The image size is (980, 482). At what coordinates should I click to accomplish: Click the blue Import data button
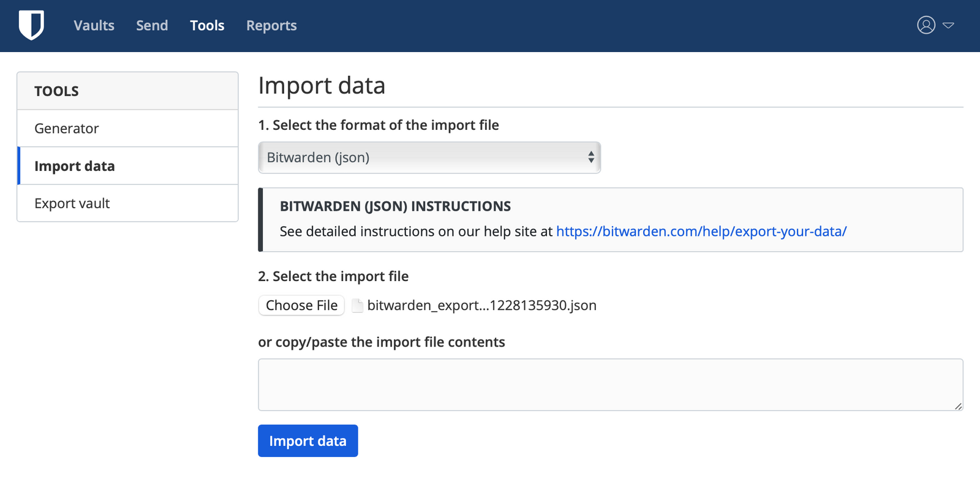pos(307,441)
